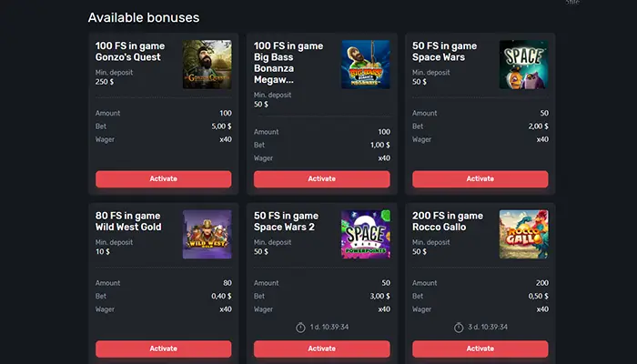Activate the Big Bass Bonanza bonus
Viewport: 637px width, 364px height.
(321, 179)
